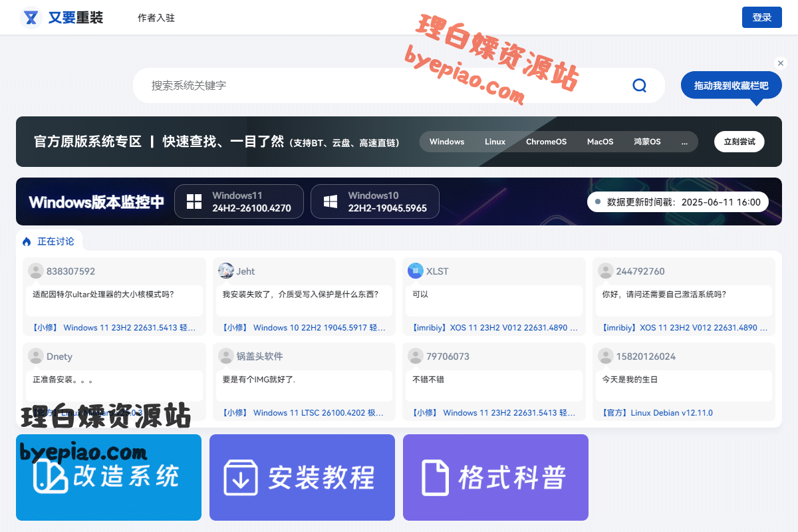
Task: Click the 立刻尝试 button
Action: (x=739, y=142)
